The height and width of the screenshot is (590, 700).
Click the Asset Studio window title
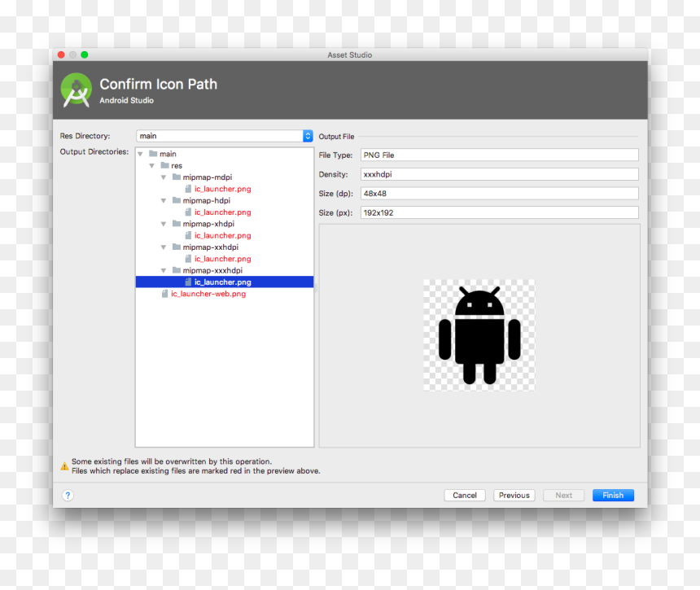pos(349,55)
